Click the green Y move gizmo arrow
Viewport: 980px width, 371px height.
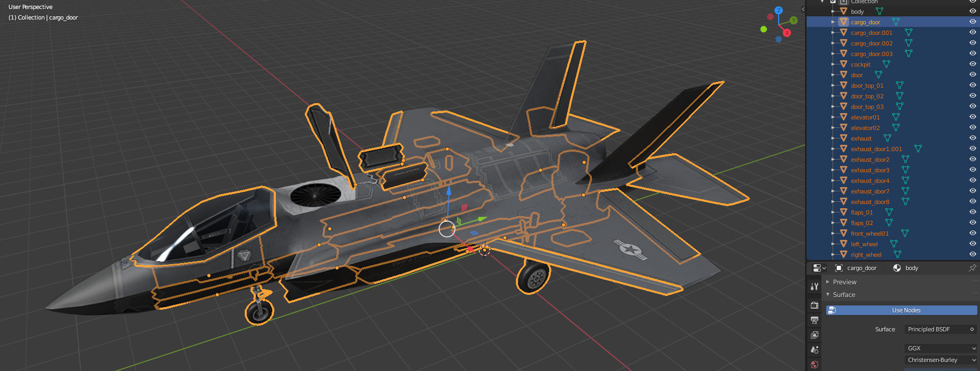482,218
